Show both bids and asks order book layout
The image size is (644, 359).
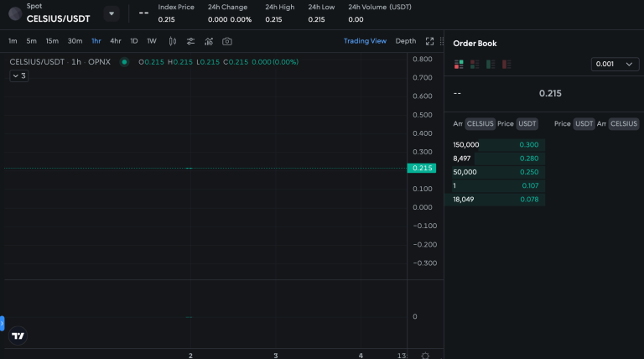pos(459,64)
